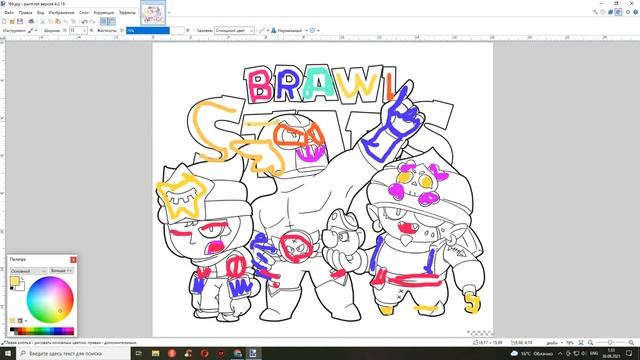640x360 pixels.
Task: Click the Task View taskbar icon
Action: coord(138,353)
